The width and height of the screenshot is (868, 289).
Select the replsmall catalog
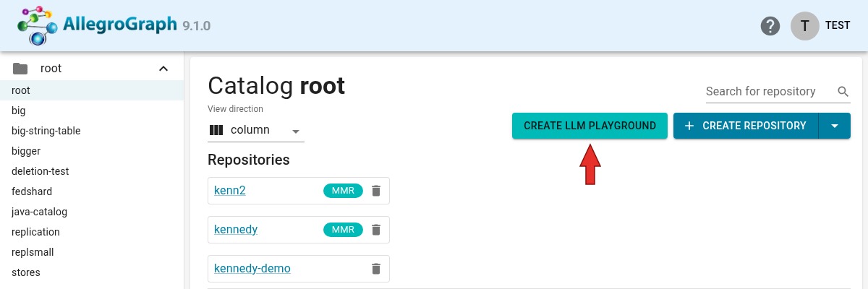(92, 252)
